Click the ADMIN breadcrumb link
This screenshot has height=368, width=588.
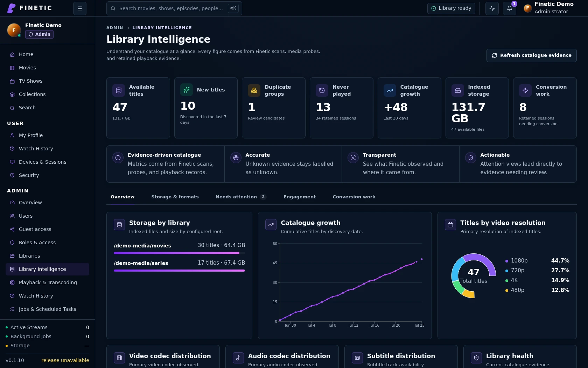(x=115, y=28)
